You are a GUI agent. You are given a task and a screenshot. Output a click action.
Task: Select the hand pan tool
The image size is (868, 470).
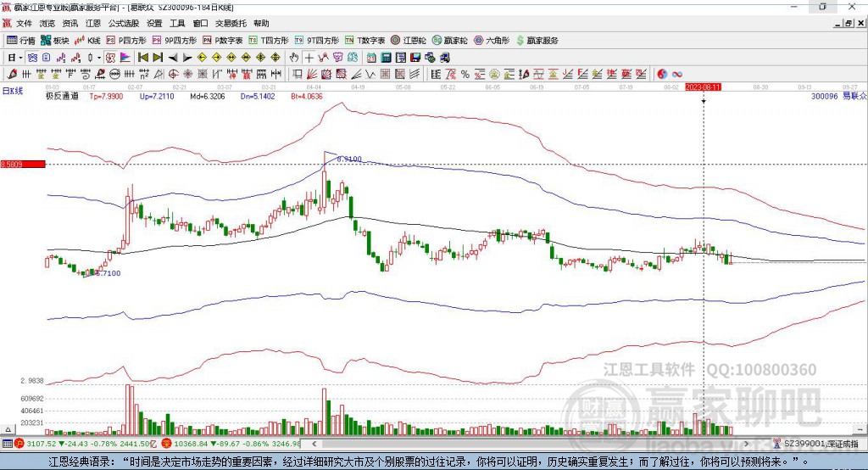pyautogui.click(x=294, y=58)
